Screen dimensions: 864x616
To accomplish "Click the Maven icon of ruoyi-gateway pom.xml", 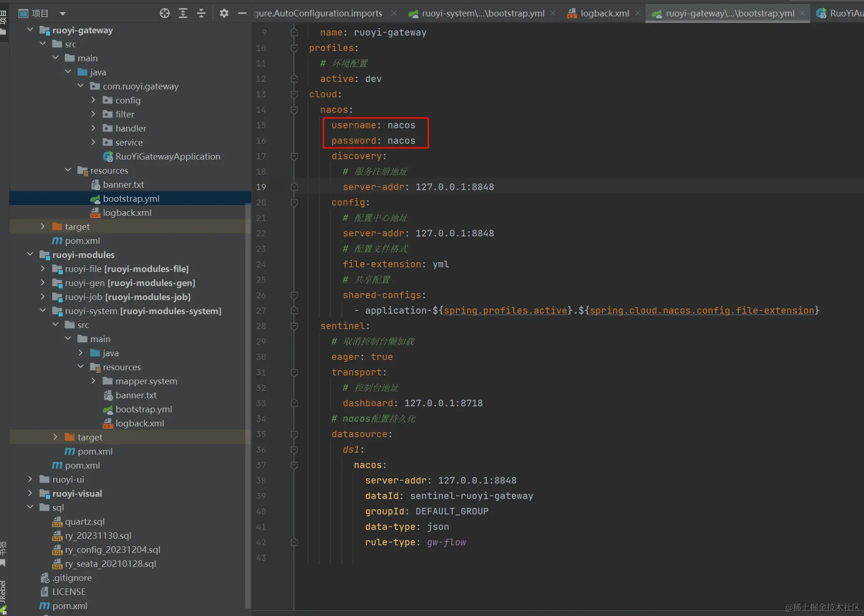I will click(x=57, y=241).
